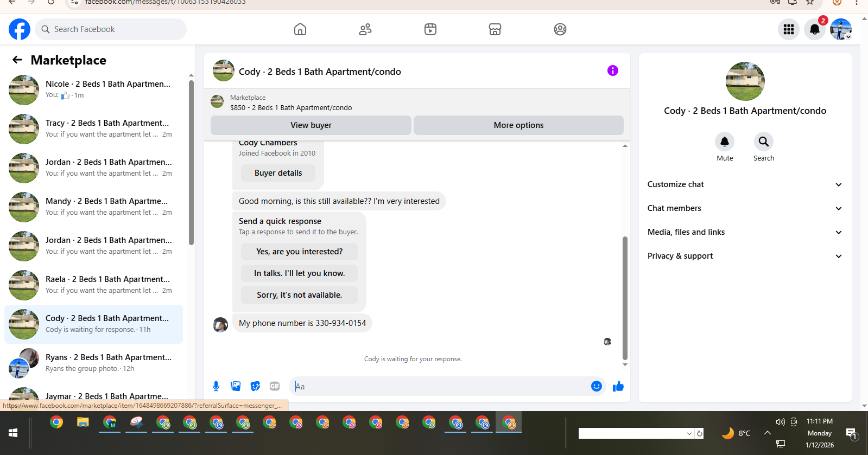
Task: Click the chat messages scrollbar thumb
Action: coord(625,298)
